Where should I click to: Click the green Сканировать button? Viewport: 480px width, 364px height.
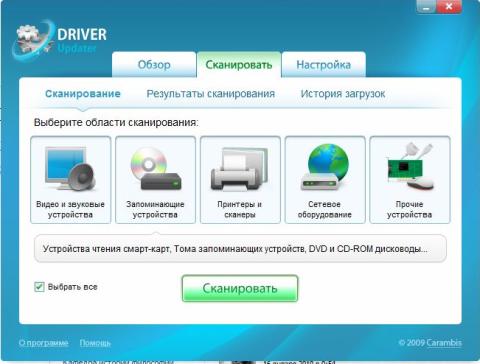[240, 288]
